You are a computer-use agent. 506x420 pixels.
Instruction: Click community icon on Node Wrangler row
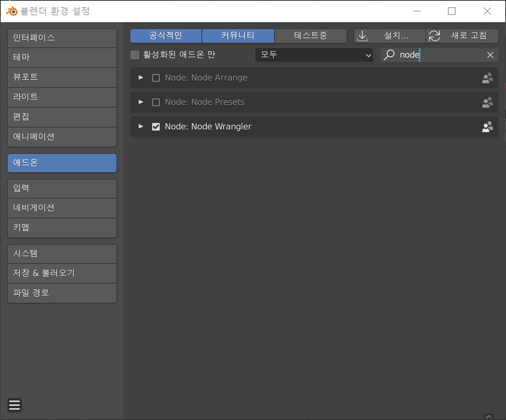click(488, 127)
